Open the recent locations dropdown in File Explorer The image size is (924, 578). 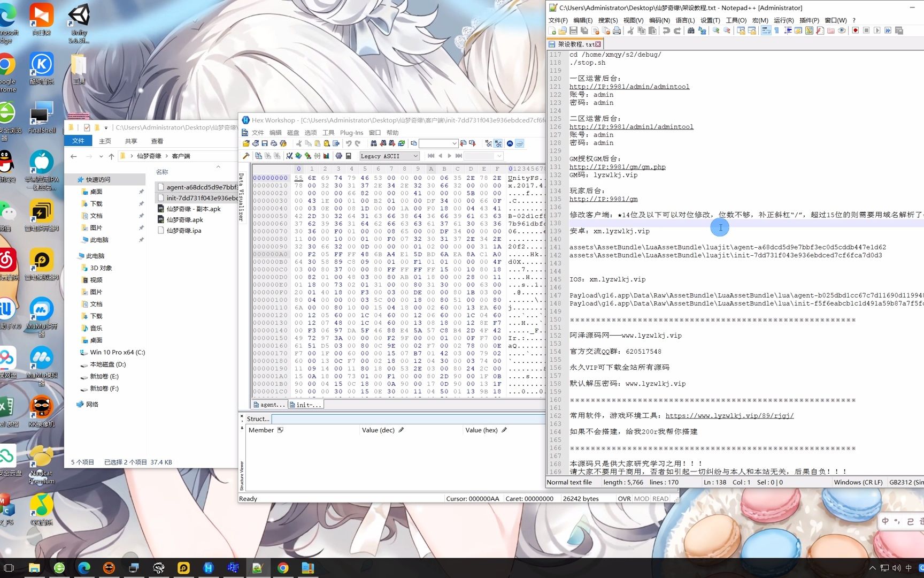(x=100, y=156)
